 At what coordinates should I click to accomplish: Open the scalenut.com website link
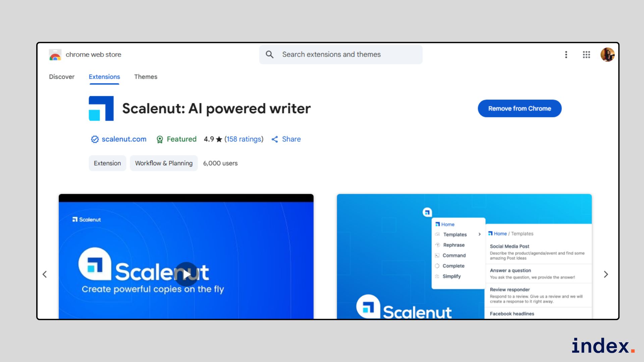pos(124,139)
